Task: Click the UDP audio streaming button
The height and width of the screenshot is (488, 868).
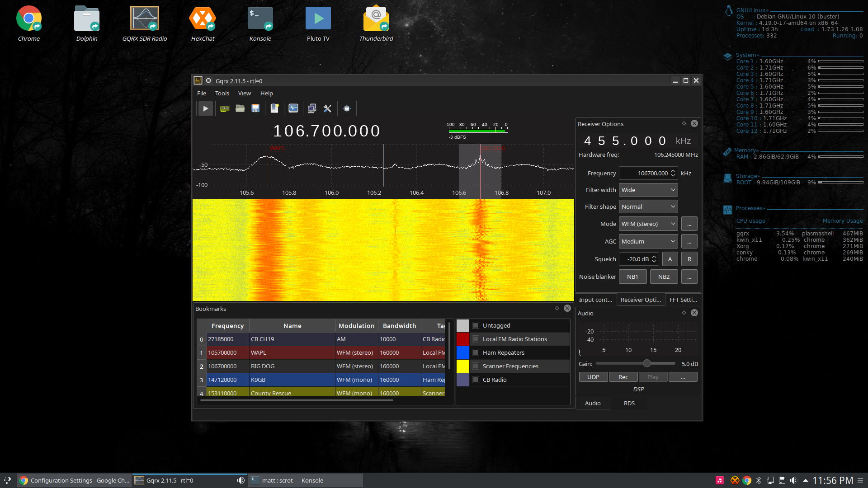Action: (593, 377)
